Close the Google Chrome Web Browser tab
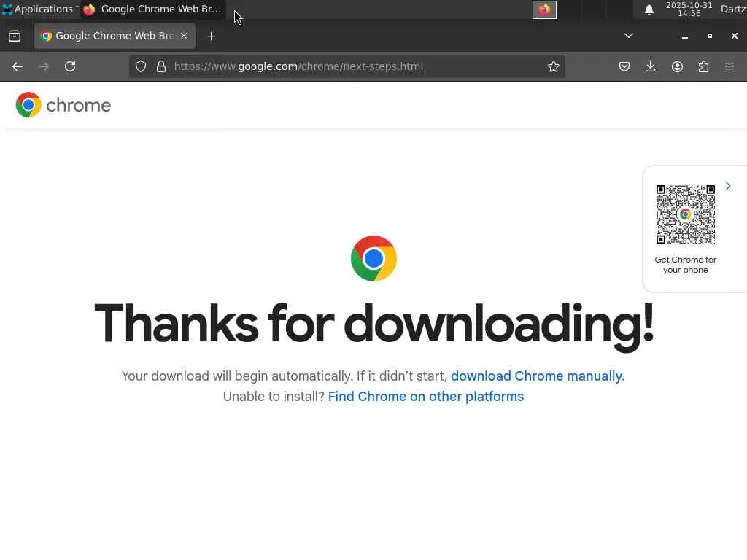The height and width of the screenshot is (560, 747). tap(184, 36)
